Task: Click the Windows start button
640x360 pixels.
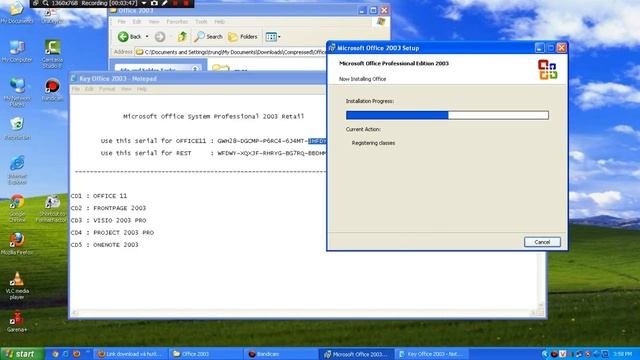Action: 21,353
